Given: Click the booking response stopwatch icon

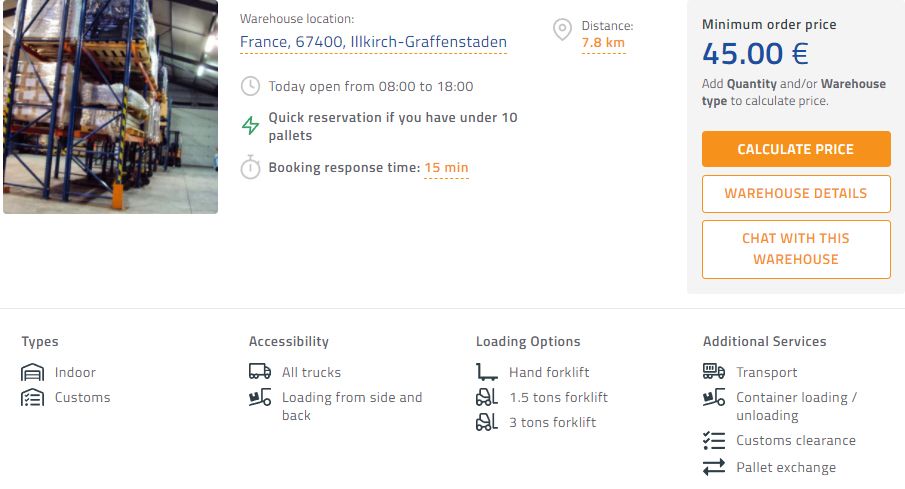Looking at the screenshot, I should click(x=251, y=168).
